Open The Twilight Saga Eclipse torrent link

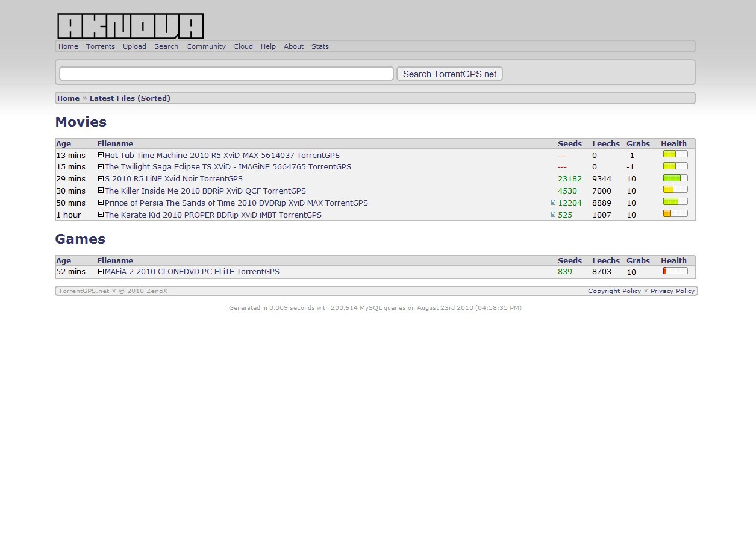tap(228, 166)
